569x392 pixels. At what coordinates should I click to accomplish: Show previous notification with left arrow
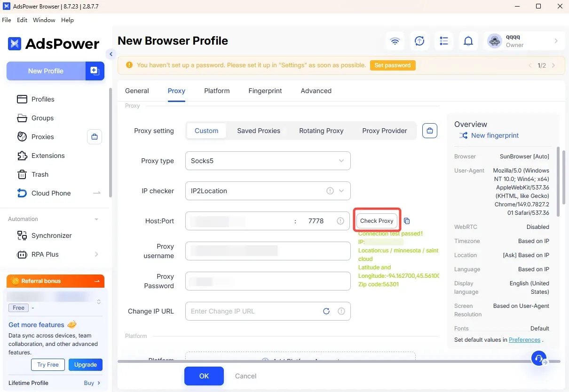tap(530, 65)
